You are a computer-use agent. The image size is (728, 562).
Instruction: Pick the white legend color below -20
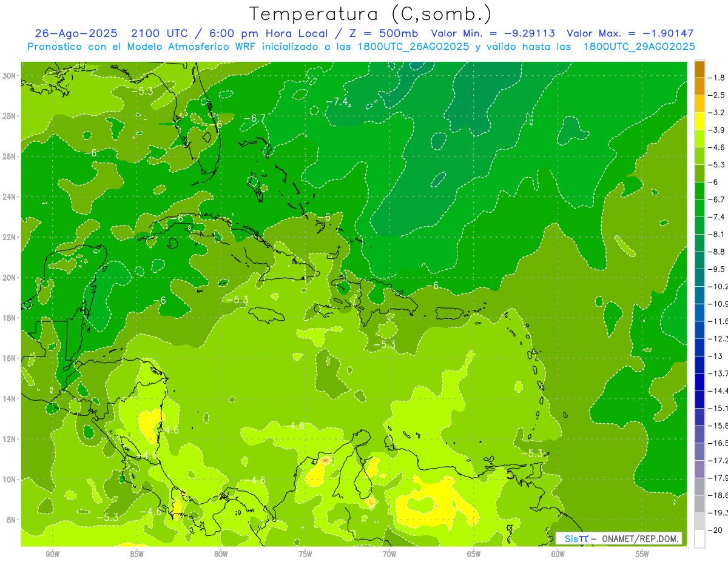(699, 539)
